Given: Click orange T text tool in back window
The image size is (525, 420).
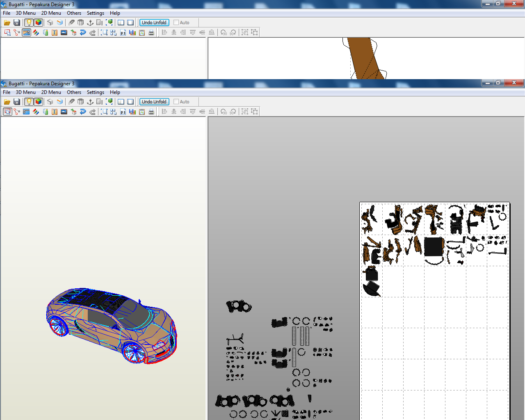Looking at the screenshot, I should coord(55,32).
